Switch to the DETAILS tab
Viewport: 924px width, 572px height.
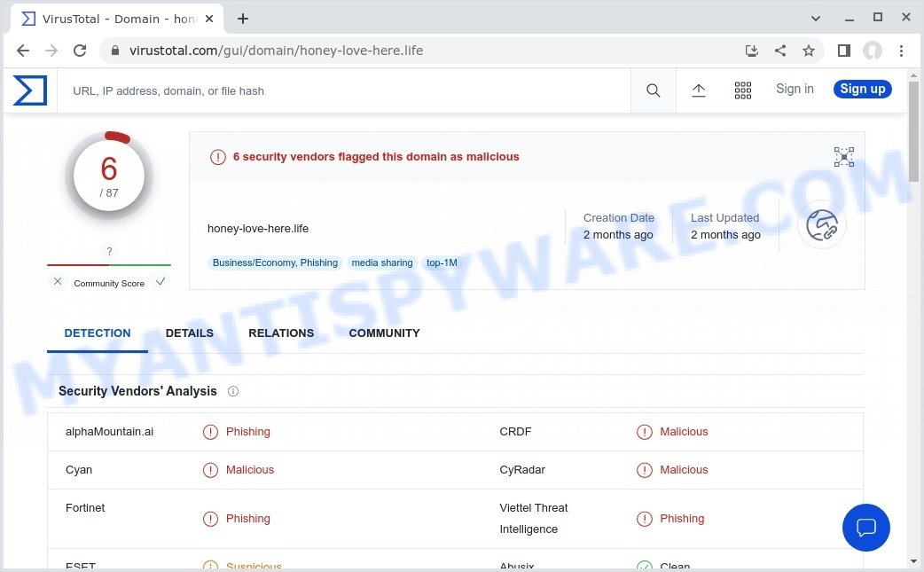coord(189,333)
